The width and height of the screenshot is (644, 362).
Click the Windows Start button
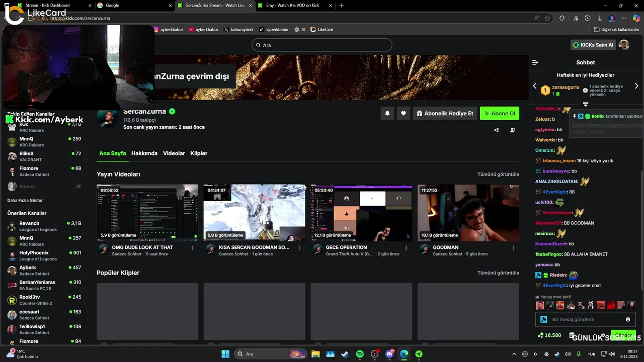225,354
